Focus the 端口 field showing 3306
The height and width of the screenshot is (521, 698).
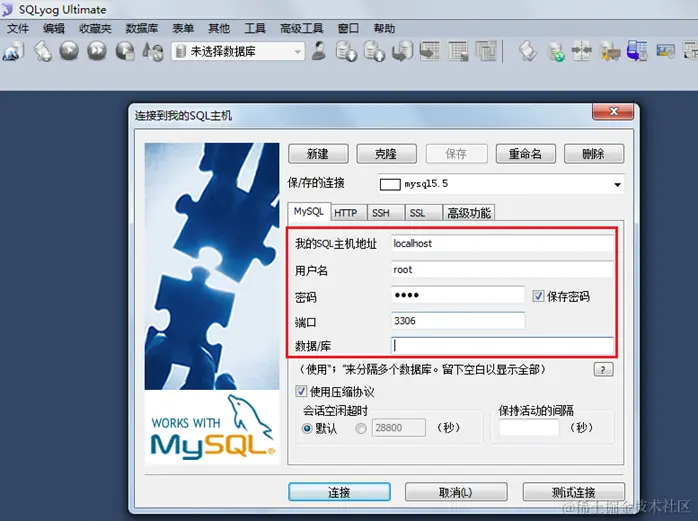(458, 321)
